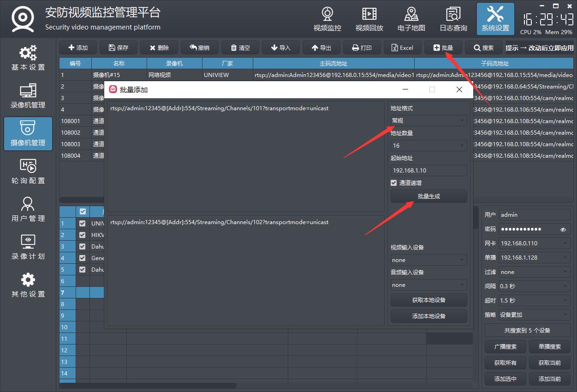Open 基本设置 in the left sidebar

(28, 58)
